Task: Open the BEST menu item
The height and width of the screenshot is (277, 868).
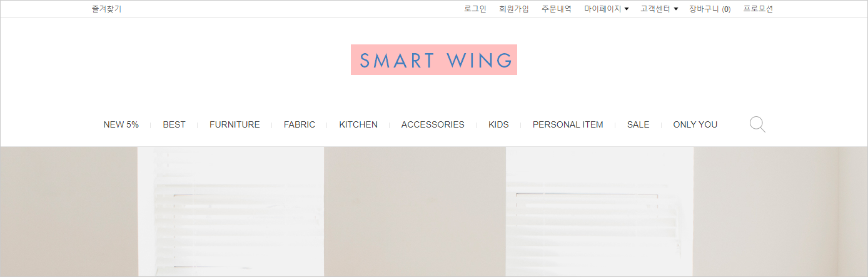Action: (174, 124)
